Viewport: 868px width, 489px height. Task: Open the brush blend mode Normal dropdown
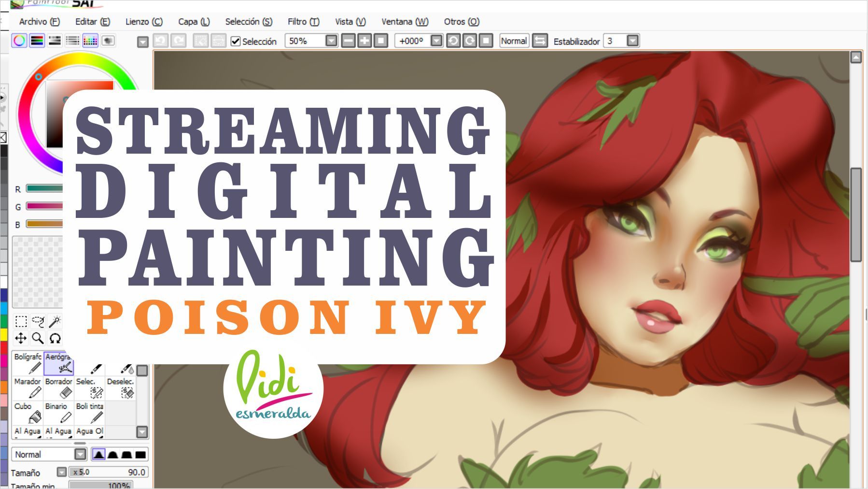[80, 454]
